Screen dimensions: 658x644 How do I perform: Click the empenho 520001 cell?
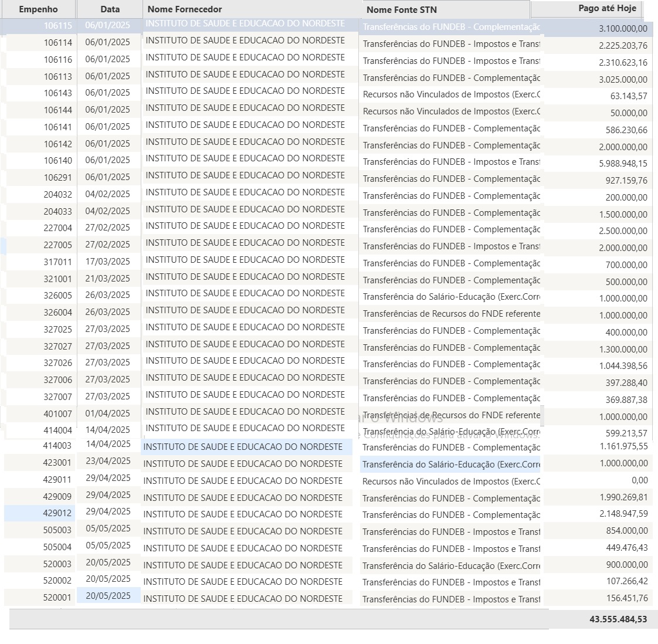tap(57, 598)
